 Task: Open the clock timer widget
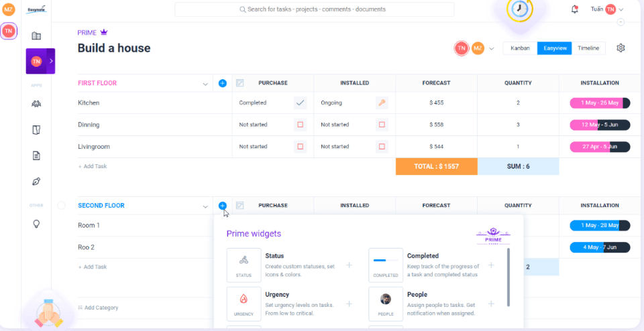point(519,9)
